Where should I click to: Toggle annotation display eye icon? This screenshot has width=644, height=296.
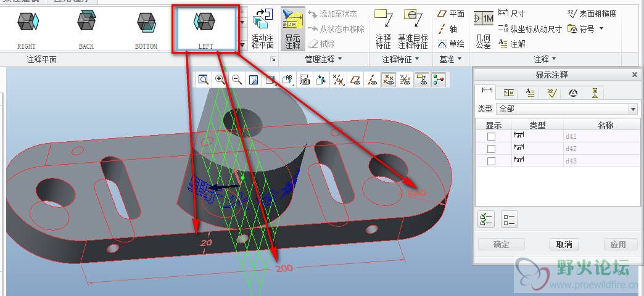click(x=422, y=80)
